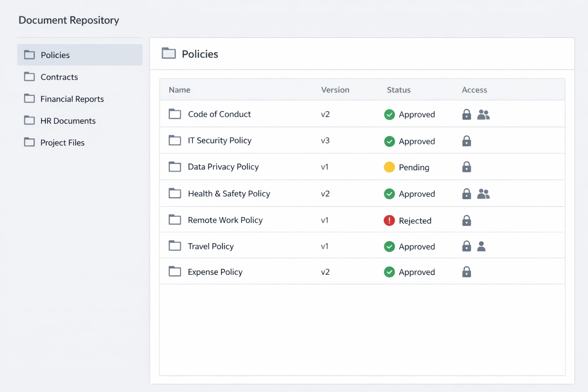Open the Travel Policy document
Viewport: 588px width, 392px height.
[211, 246]
